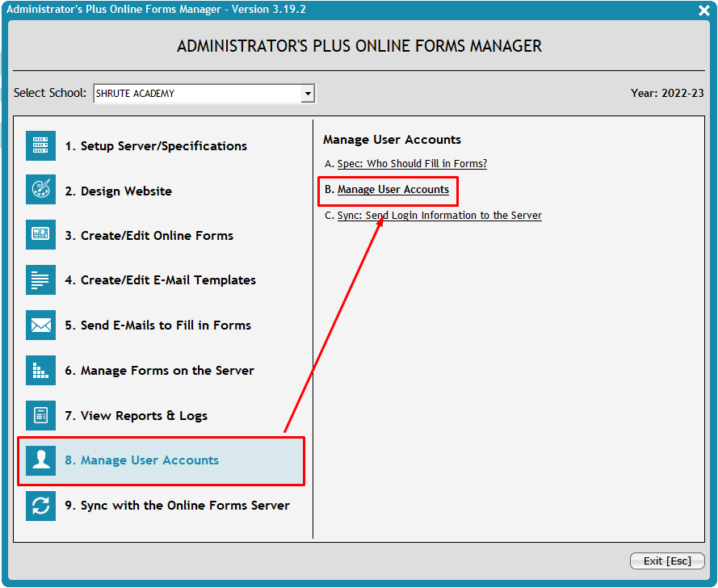Click the Send E-Mails envelope icon
Screen dimensions: 718x588
pos(40,325)
